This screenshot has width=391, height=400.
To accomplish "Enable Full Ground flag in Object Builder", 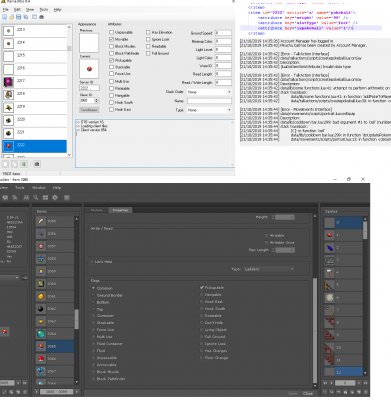I will click(202, 337).
